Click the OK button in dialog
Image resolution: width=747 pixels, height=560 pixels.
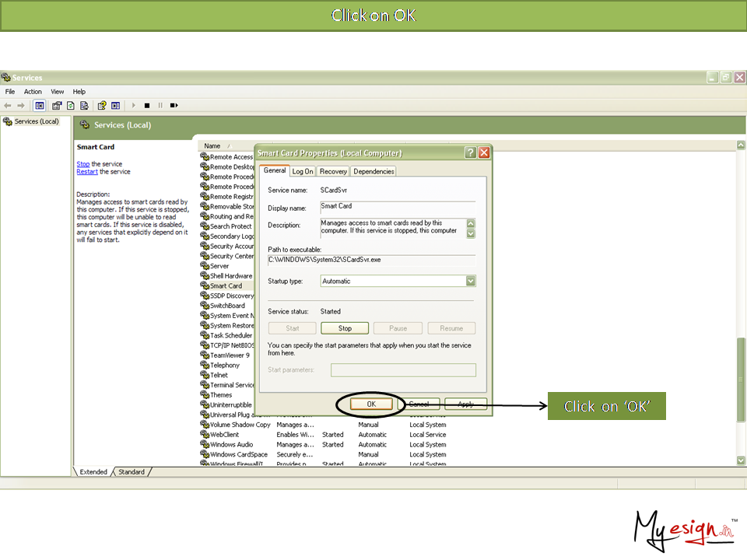(371, 404)
